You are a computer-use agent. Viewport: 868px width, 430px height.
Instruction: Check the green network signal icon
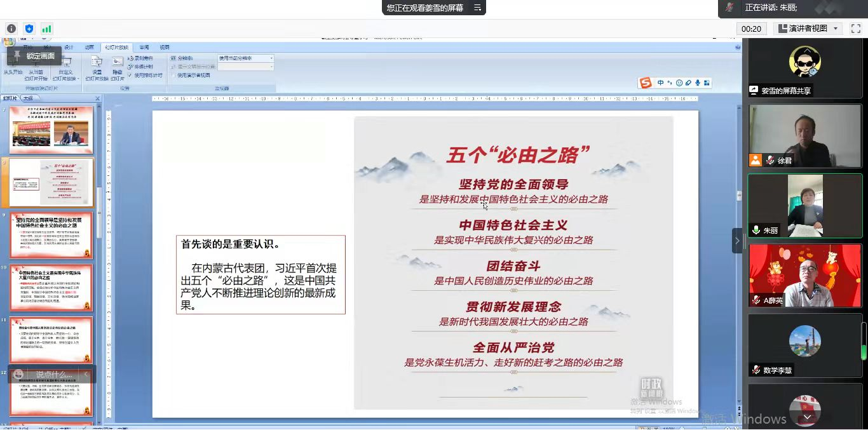(x=46, y=29)
